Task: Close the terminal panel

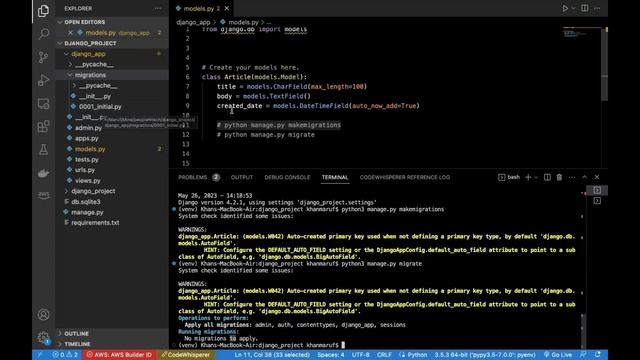Action: [597, 177]
